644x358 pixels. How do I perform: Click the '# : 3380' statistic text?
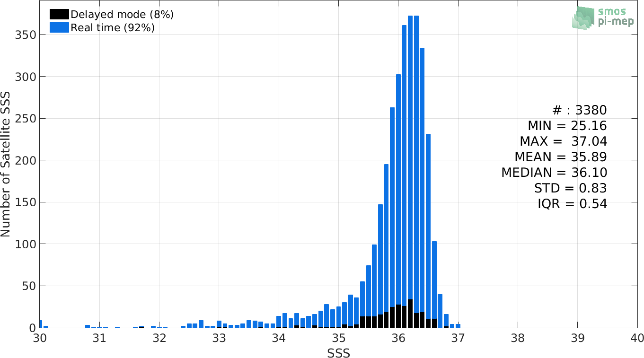580,110
